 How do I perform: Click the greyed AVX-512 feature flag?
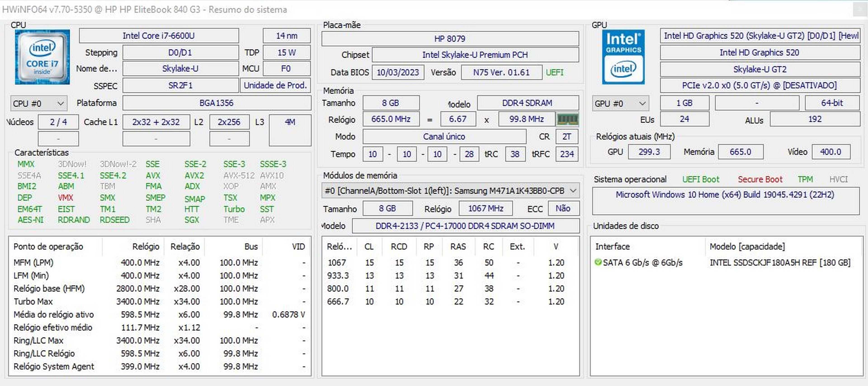click(x=238, y=175)
